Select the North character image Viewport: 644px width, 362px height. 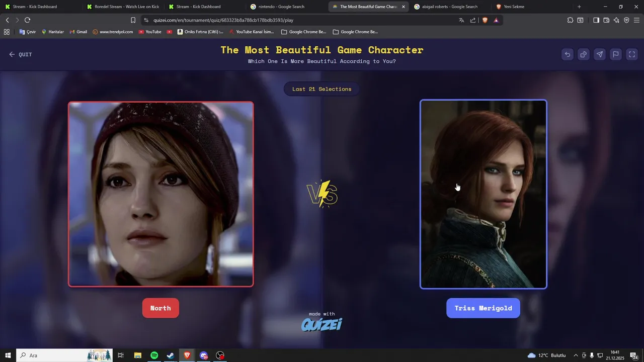161,194
